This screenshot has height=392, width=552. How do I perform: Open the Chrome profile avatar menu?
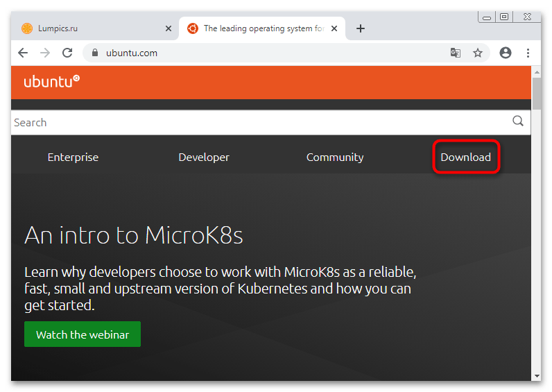click(505, 53)
